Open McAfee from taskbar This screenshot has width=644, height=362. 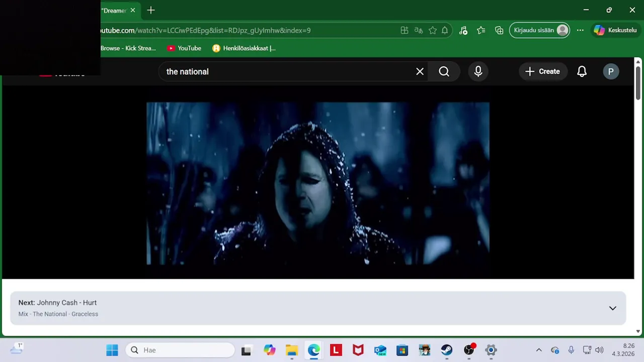point(358,350)
